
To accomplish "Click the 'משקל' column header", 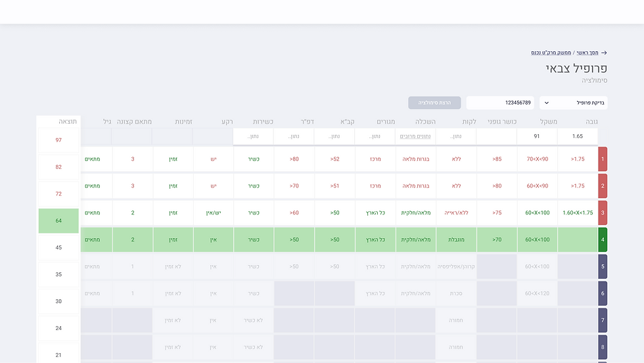I will 549,122.
